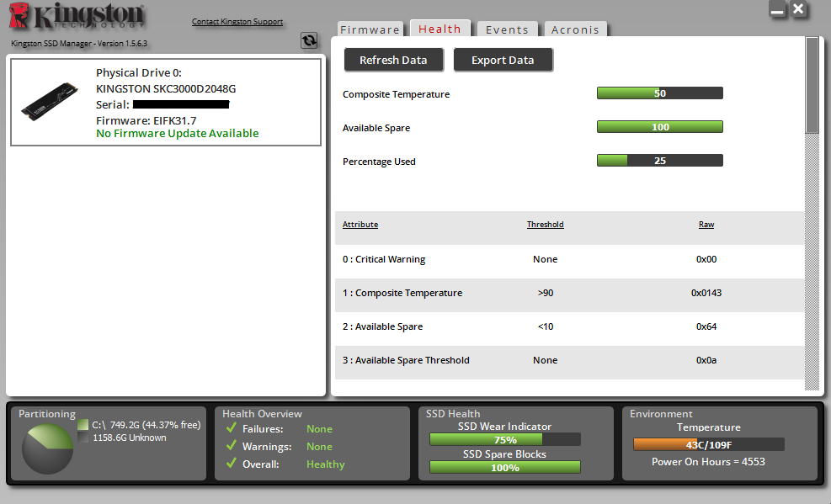Screen dimensions: 831x504
Task: Click the Raw column header
Action: pyautogui.click(x=706, y=225)
